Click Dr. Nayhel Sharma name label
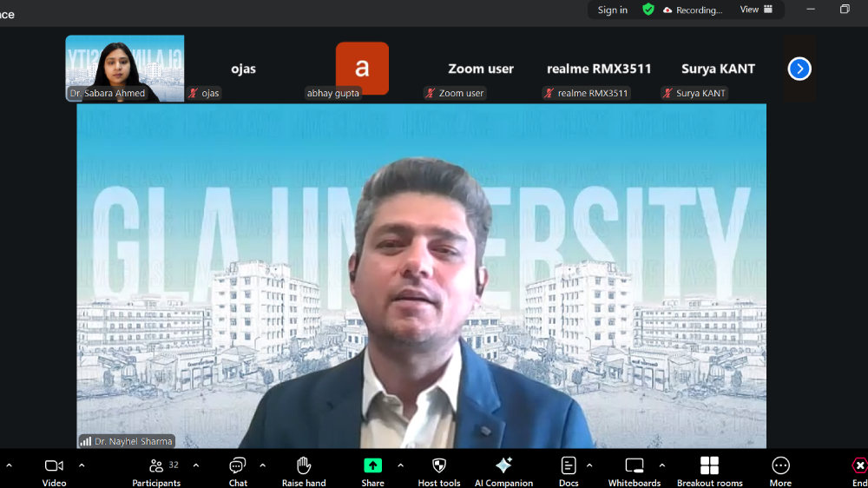The width and height of the screenshot is (868, 488). pos(134,441)
